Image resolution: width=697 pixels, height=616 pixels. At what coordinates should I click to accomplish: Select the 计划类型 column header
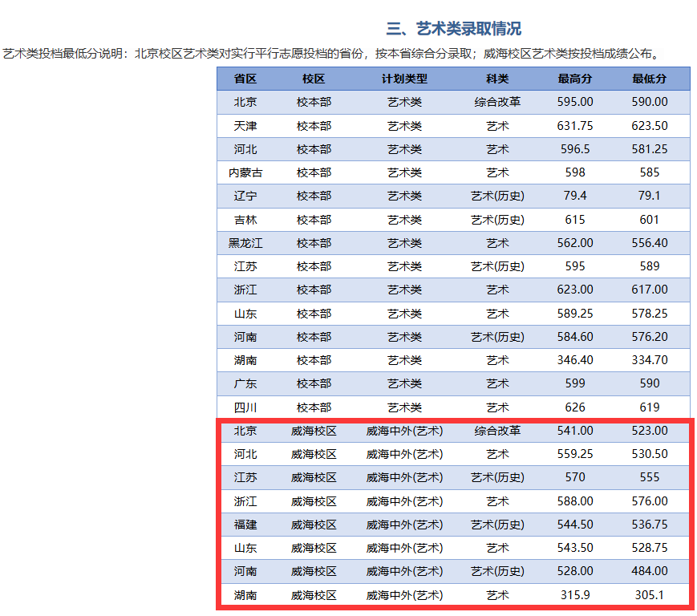coord(404,79)
